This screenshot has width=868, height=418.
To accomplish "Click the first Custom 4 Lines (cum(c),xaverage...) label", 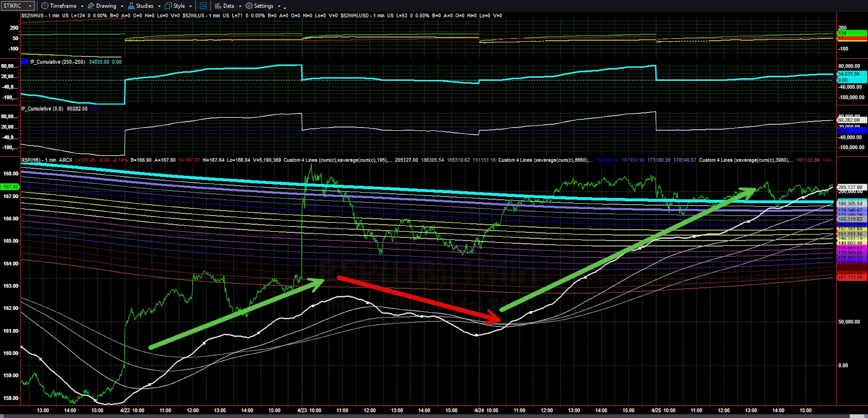I will coord(337,160).
